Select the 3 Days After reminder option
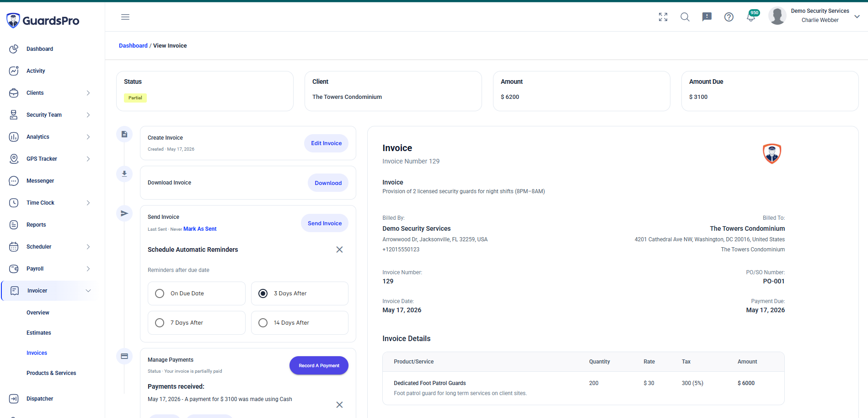 point(300,293)
